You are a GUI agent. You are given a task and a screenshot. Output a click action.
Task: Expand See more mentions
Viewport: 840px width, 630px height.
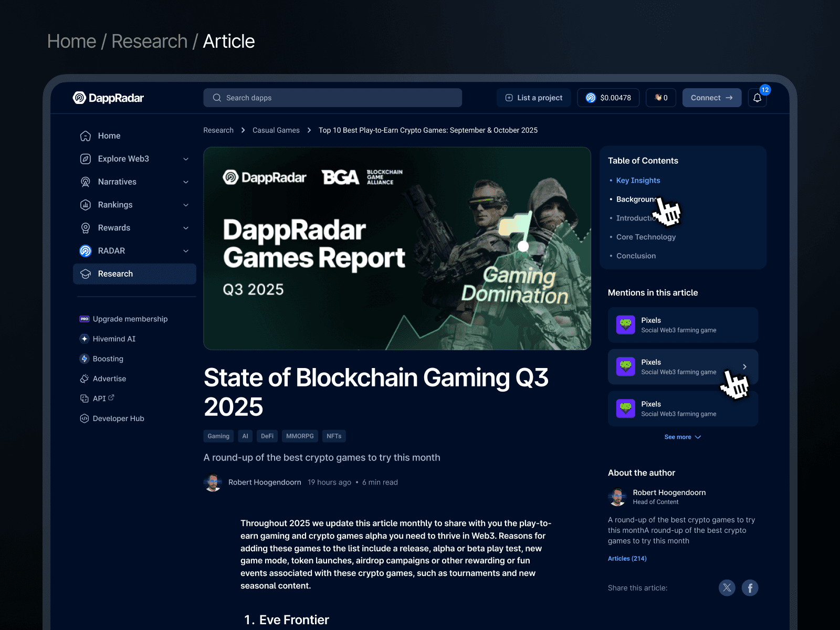tap(682, 437)
